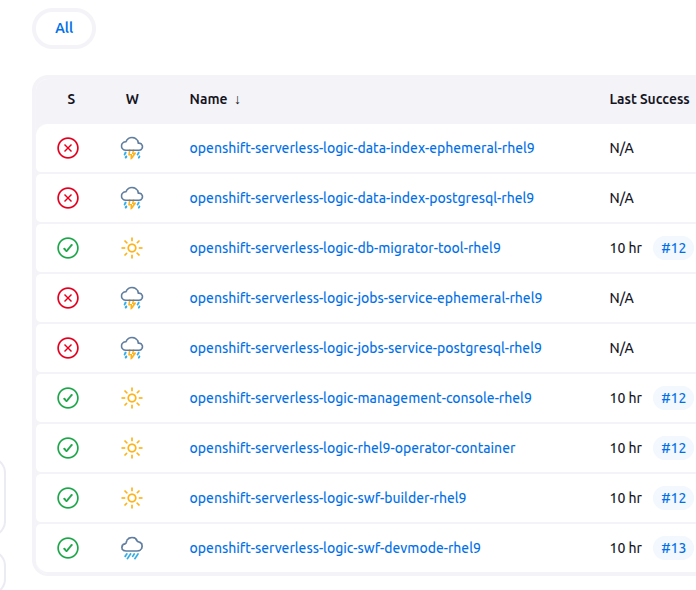Open openshift-serverless-logic-rhel9-operator-container job
Viewport: 696px width, 590px height.
(352, 448)
